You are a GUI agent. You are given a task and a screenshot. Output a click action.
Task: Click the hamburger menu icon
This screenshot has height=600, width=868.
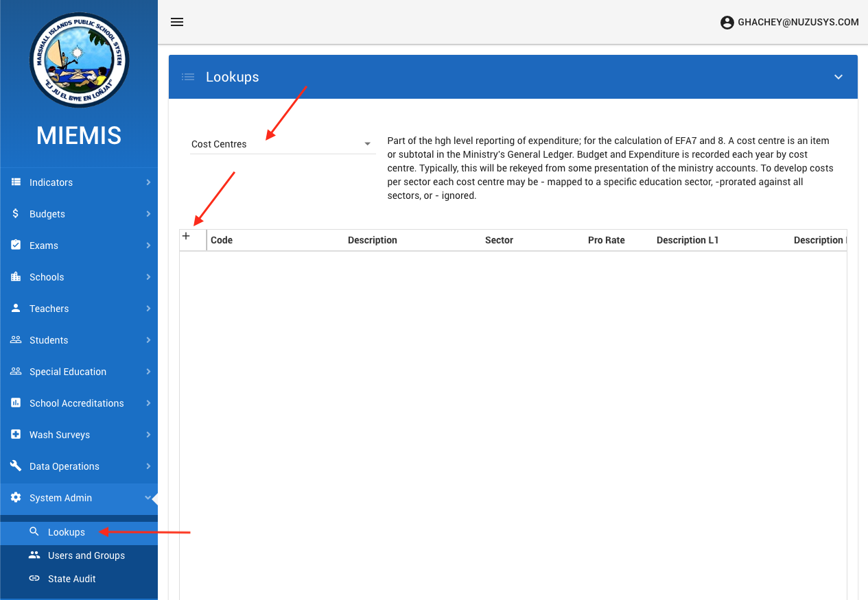[177, 22]
